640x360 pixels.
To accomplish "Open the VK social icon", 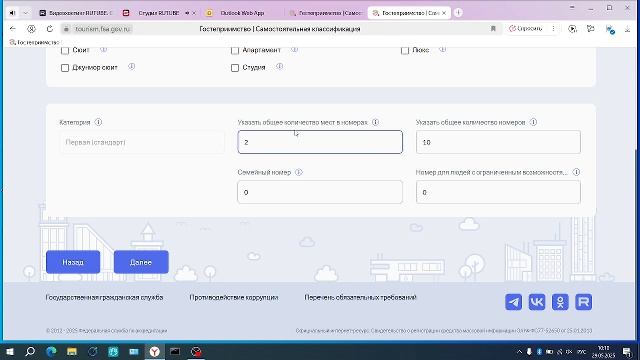I will coord(537,302).
